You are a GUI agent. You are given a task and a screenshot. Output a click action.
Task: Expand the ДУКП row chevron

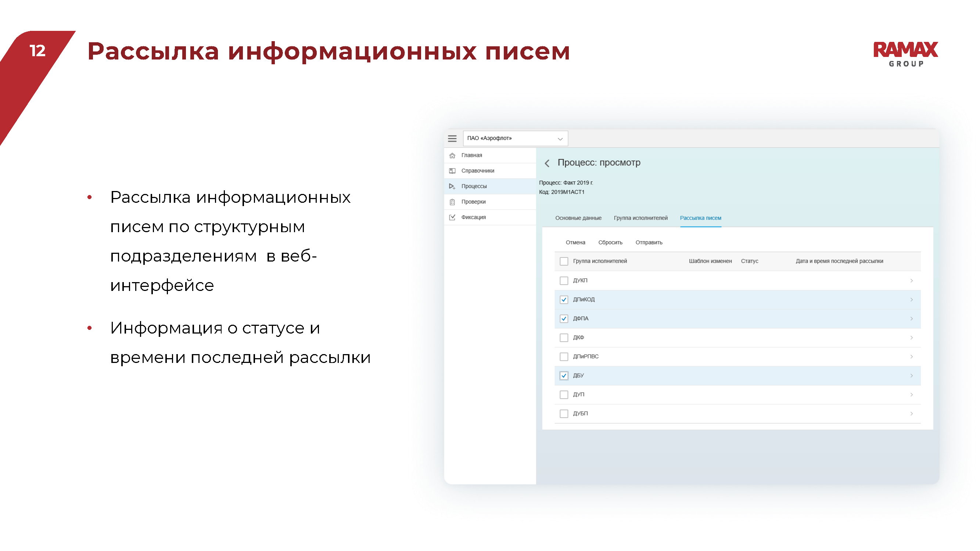911,281
